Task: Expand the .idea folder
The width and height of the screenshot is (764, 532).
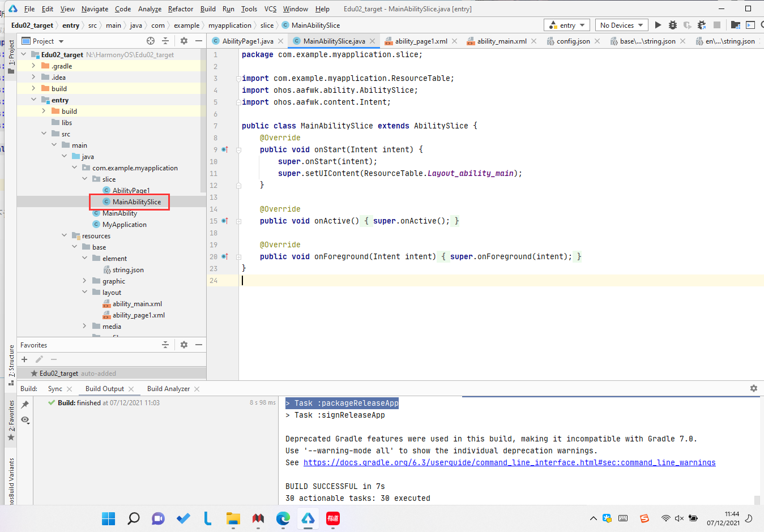Action: click(x=33, y=78)
